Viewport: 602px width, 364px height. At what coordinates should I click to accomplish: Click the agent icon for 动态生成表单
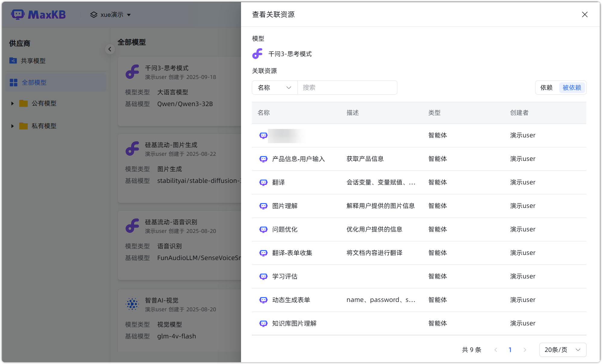[x=263, y=300]
